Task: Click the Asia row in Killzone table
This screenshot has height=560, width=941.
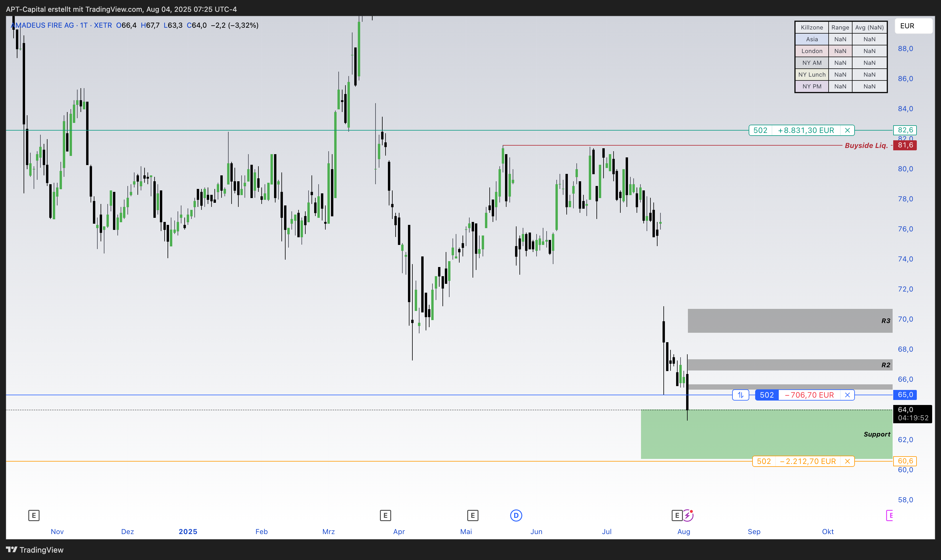Action: pos(841,39)
